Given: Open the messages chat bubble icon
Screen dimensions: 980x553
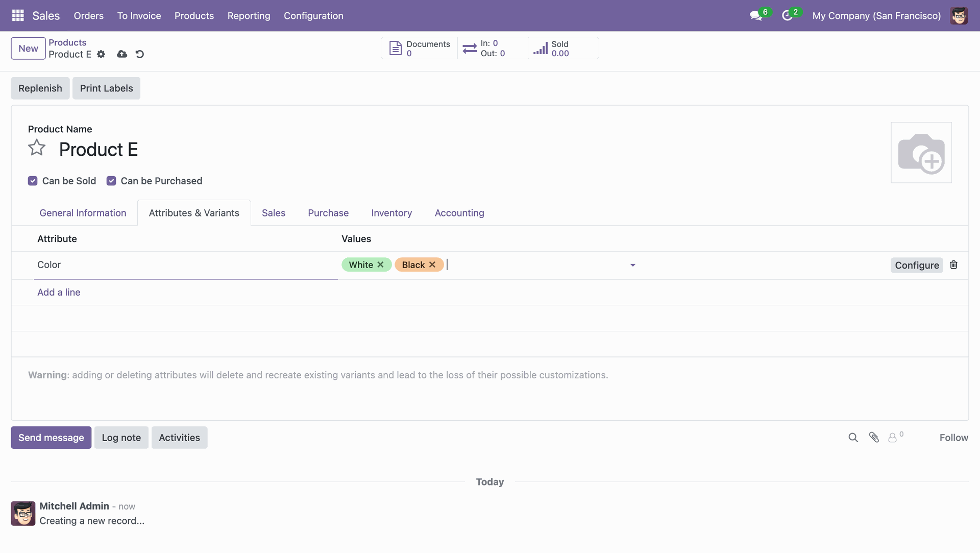Looking at the screenshot, I should (755, 16).
